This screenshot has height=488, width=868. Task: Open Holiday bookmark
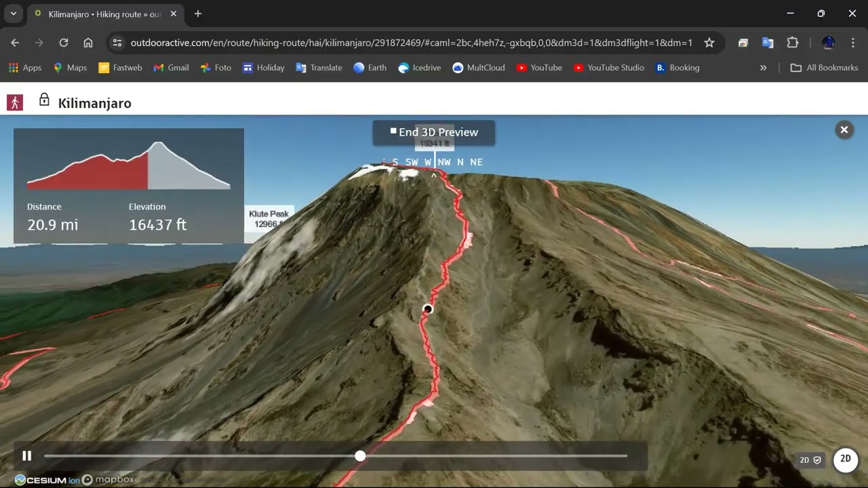click(264, 68)
